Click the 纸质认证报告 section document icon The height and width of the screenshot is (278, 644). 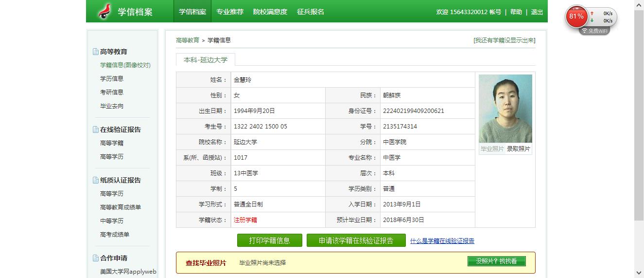96,180
